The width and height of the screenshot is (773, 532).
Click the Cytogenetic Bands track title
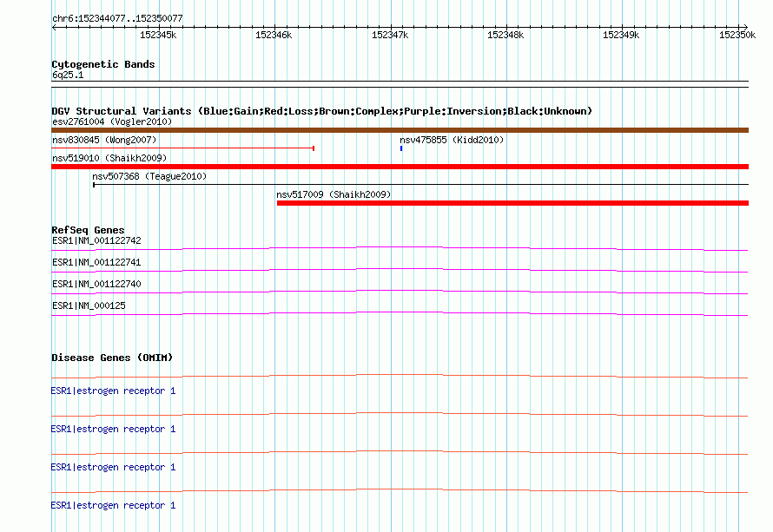click(103, 64)
